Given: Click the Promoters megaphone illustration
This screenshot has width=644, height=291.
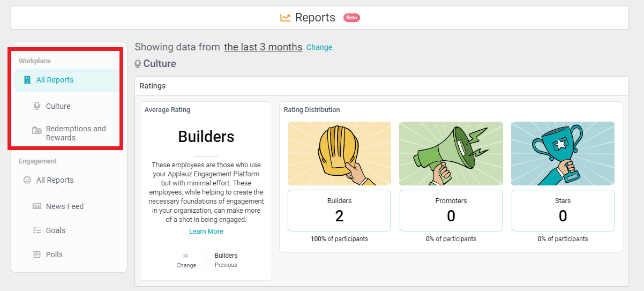Looking at the screenshot, I should pyautogui.click(x=451, y=153).
